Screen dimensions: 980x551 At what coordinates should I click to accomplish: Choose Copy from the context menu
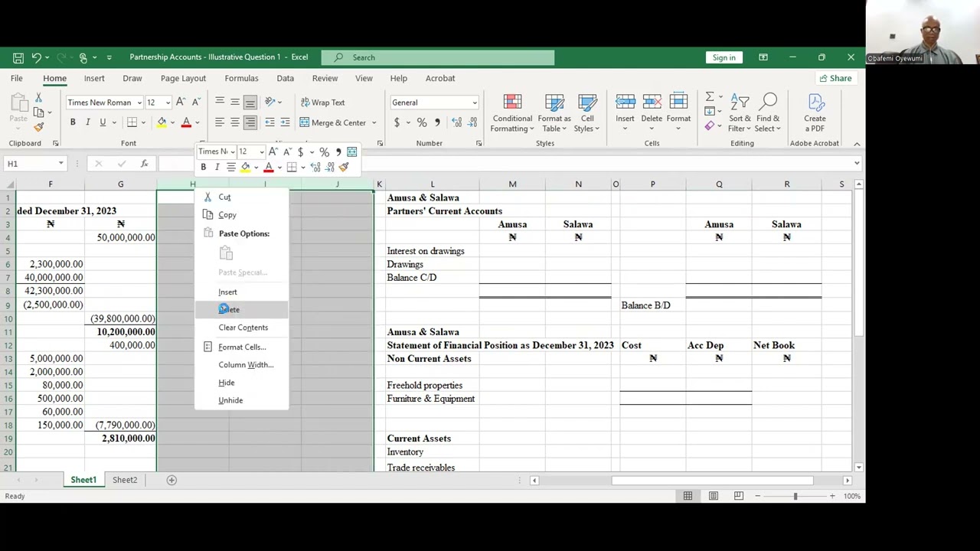point(241,215)
